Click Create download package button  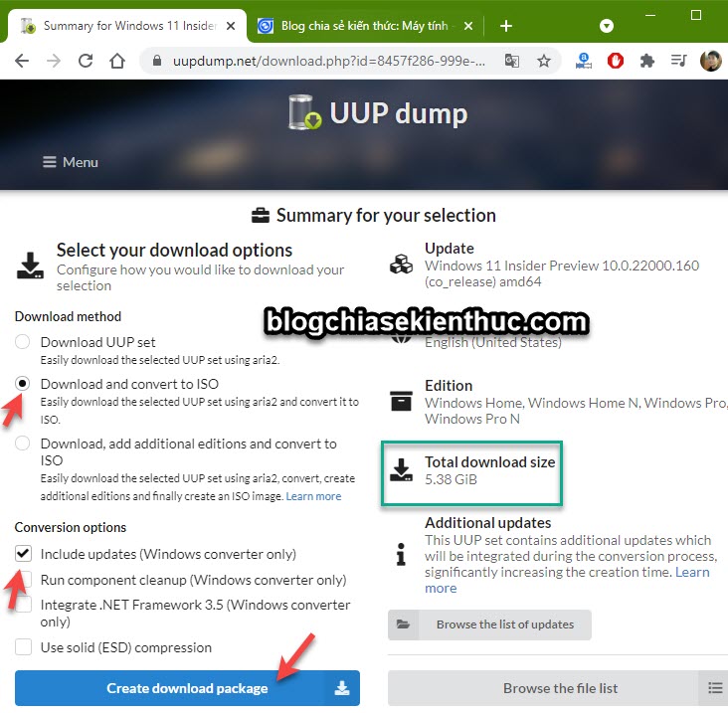tap(187, 688)
